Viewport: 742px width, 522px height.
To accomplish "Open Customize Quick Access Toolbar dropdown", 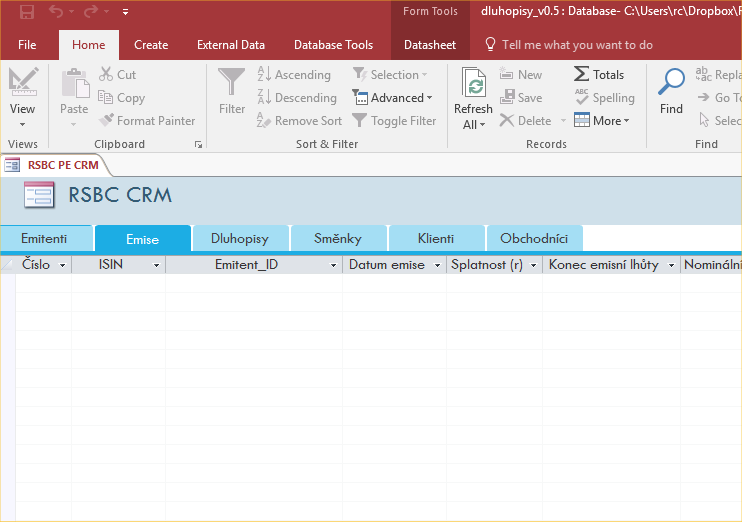I will coord(125,12).
